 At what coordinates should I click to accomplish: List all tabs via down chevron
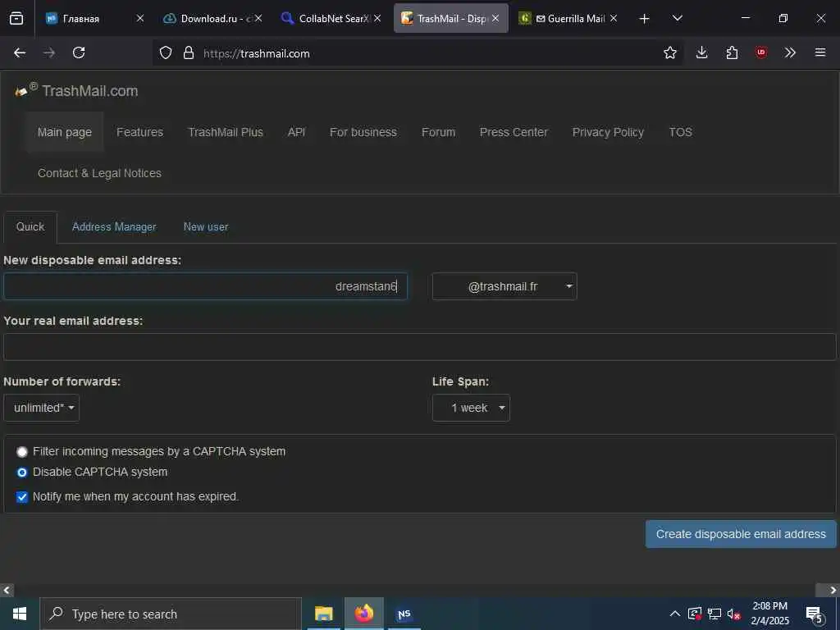click(677, 18)
